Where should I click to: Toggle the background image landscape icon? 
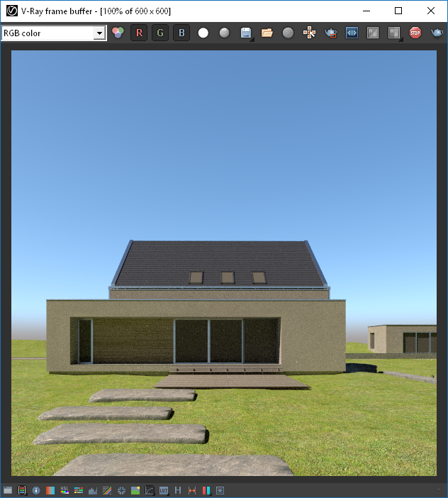click(135, 490)
